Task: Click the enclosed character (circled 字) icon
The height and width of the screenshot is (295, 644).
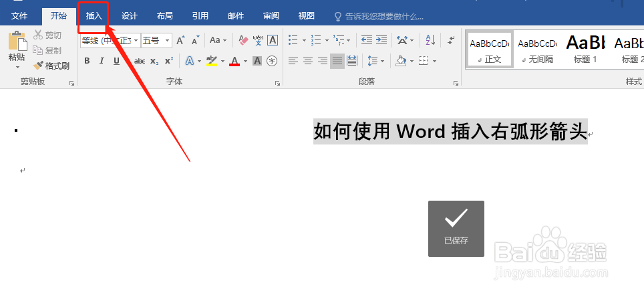Action: pos(271,61)
